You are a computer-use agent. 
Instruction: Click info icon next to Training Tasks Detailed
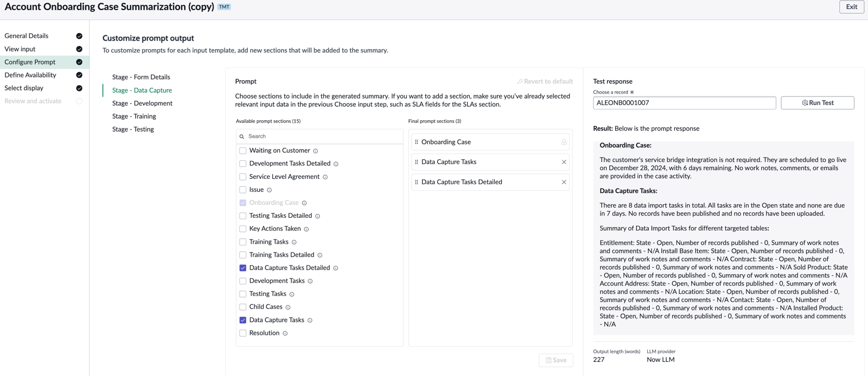320,255
